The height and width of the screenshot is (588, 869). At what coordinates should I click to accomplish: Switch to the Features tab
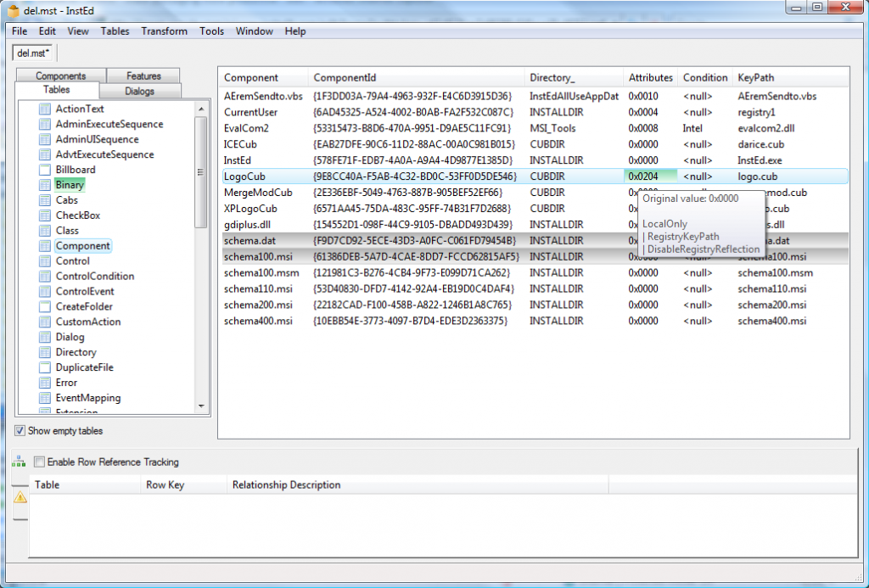click(143, 74)
